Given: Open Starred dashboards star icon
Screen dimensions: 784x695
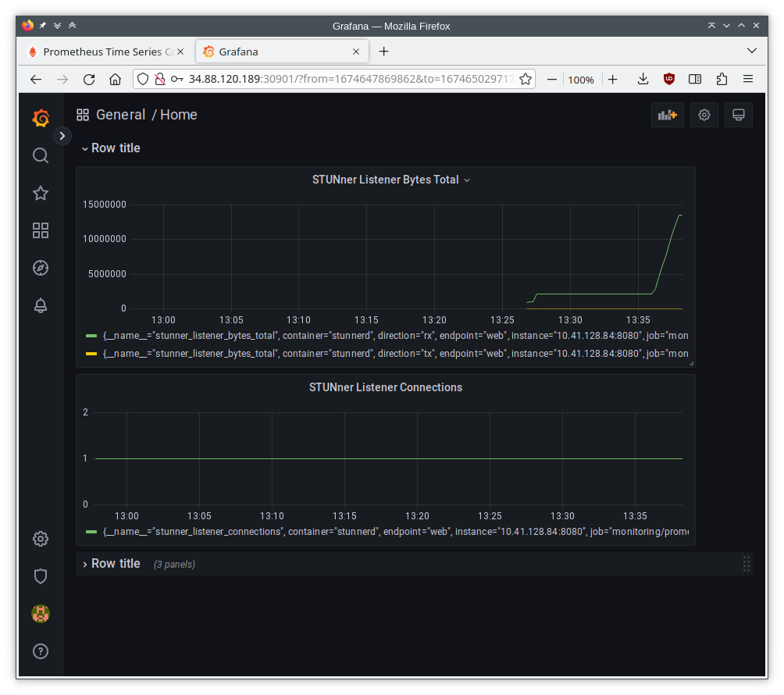Looking at the screenshot, I should click(41, 193).
